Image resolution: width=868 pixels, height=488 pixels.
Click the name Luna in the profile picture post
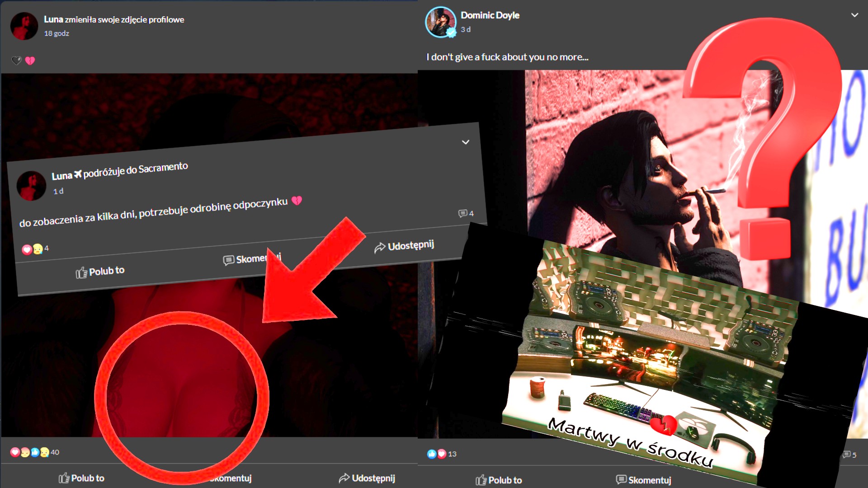tap(53, 19)
